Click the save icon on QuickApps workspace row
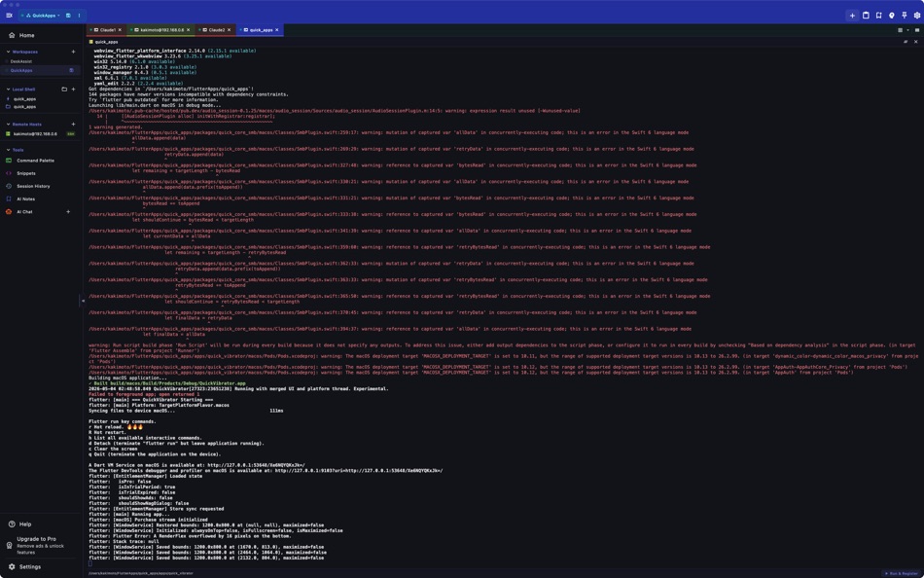924x578 pixels. pyautogui.click(x=71, y=70)
